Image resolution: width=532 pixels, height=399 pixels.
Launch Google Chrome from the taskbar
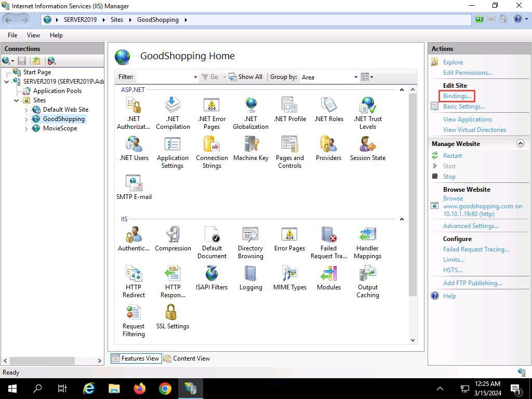coord(165,389)
